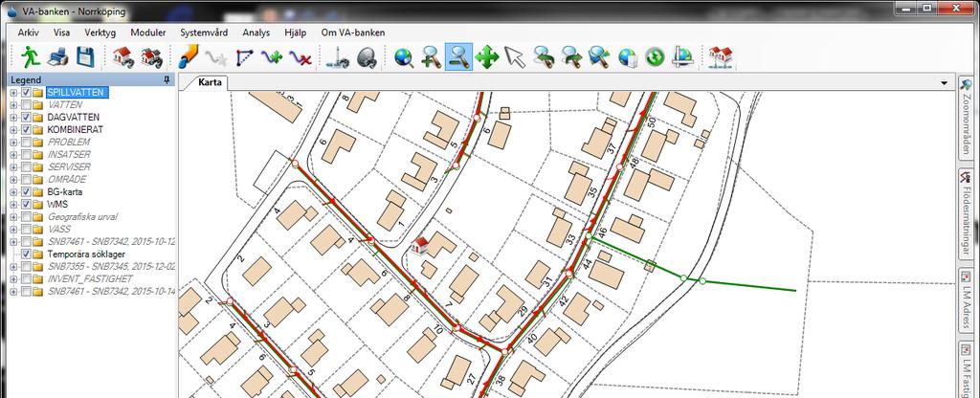
Task: Open the Moduler menu
Action: (148, 33)
